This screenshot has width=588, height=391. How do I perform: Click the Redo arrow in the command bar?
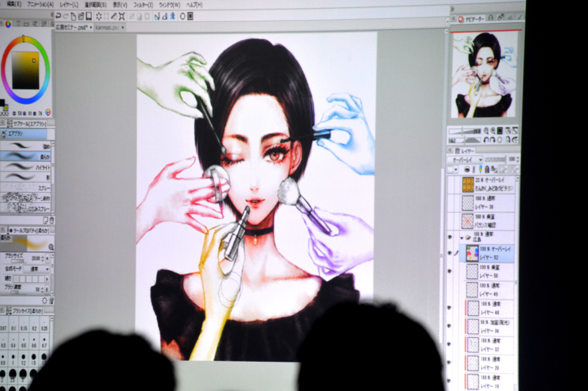point(66,16)
